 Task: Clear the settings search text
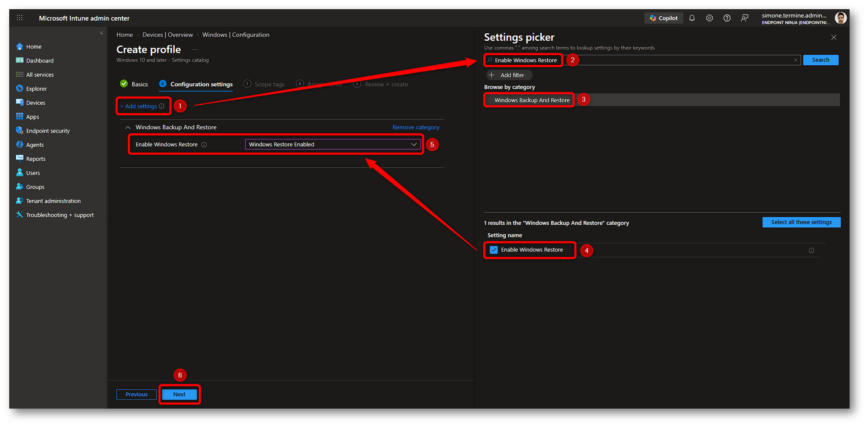point(795,60)
